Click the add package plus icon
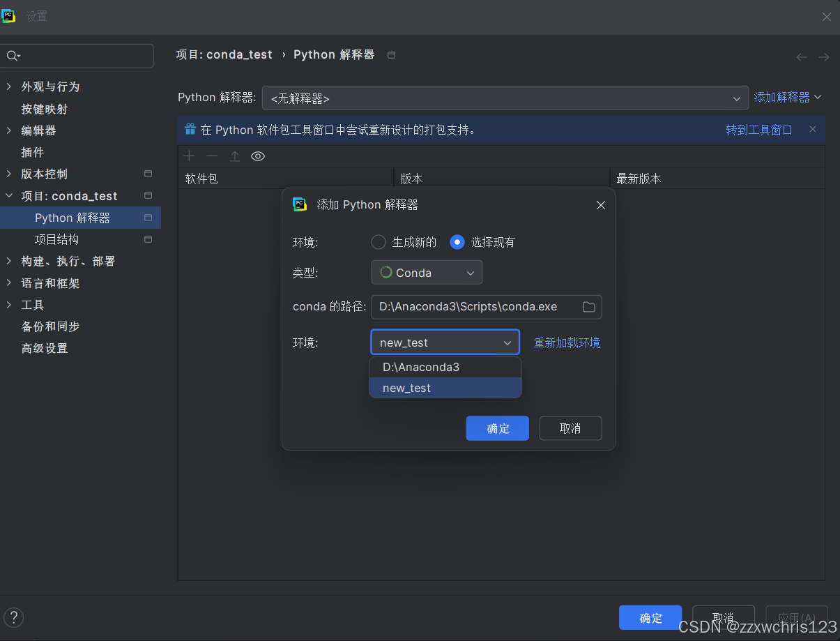Image resolution: width=840 pixels, height=641 pixels. coord(189,156)
